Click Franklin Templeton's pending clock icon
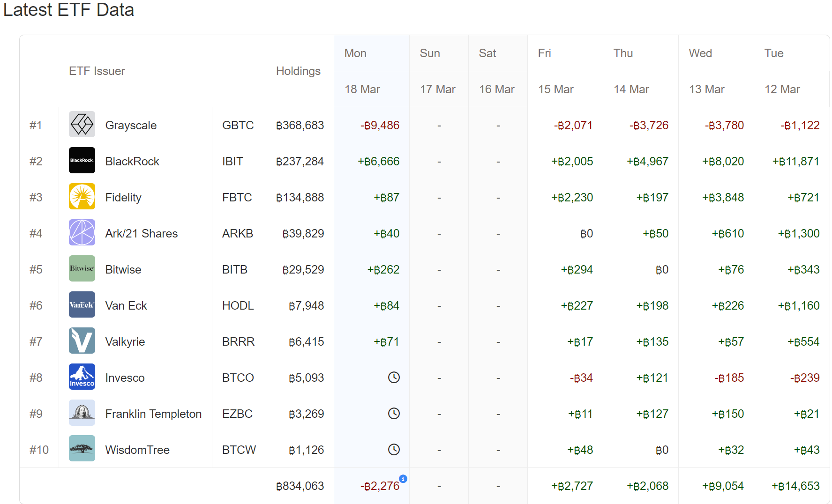Screen dimensions: 832x504 (394, 414)
